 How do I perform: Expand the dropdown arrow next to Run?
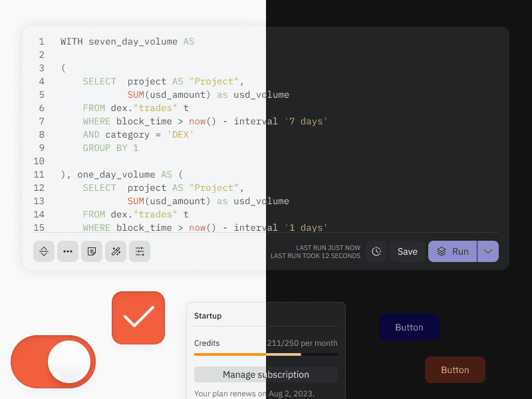tap(488, 251)
